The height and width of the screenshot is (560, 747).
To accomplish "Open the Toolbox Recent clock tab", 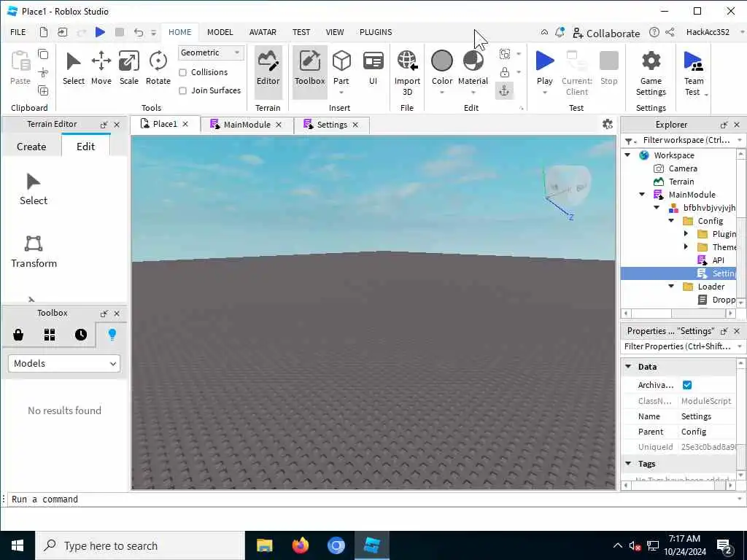I will tap(81, 335).
